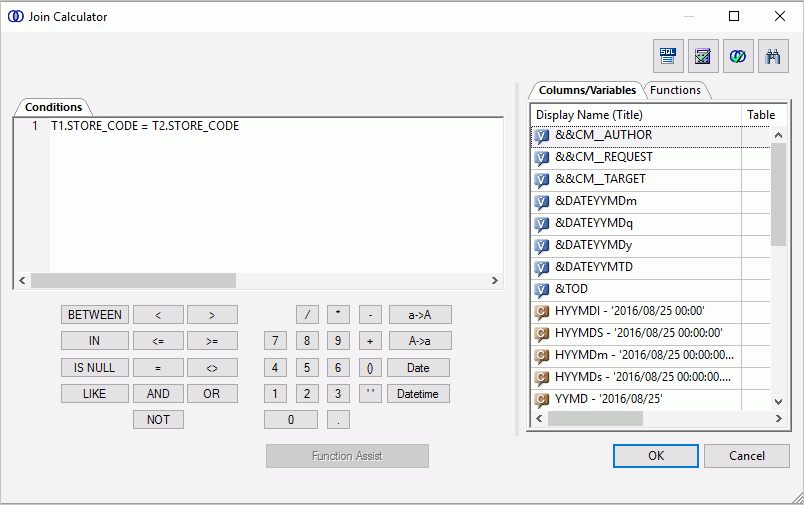Screen dimensions: 804x505
Task: Click the less-than-or-equal button
Action: coord(158,341)
